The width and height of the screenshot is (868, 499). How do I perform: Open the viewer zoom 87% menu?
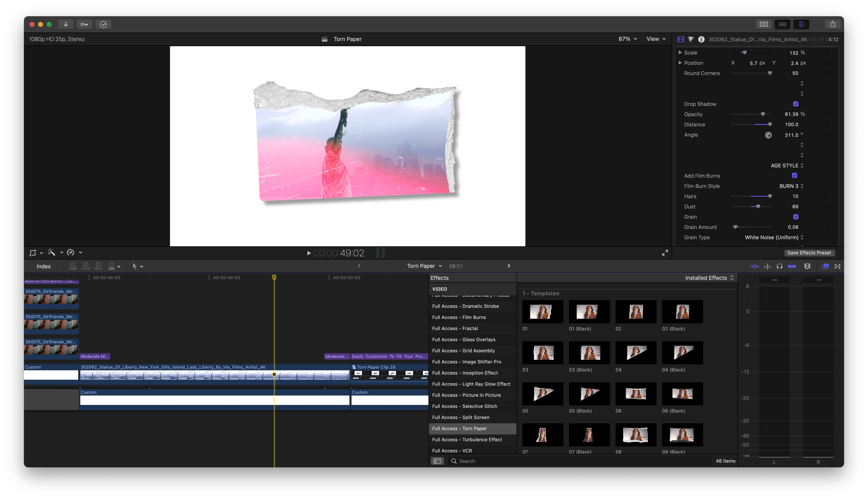(627, 39)
